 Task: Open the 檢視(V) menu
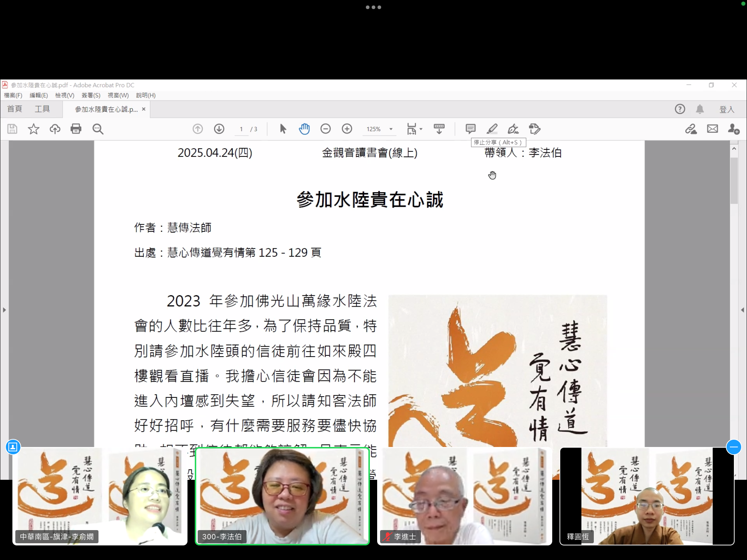(x=65, y=95)
